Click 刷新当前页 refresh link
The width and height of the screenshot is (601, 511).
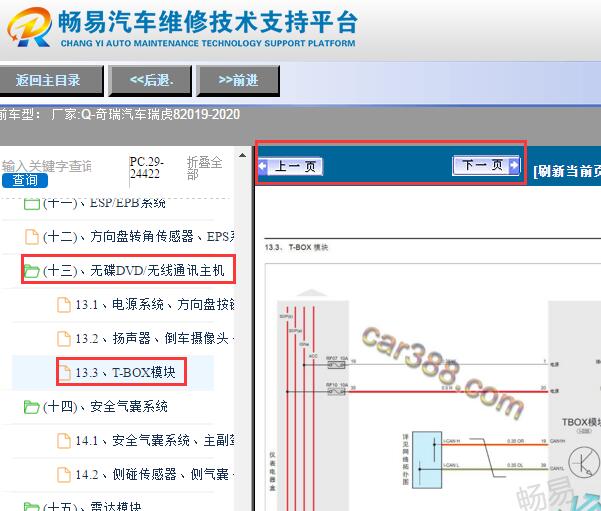[x=567, y=171]
